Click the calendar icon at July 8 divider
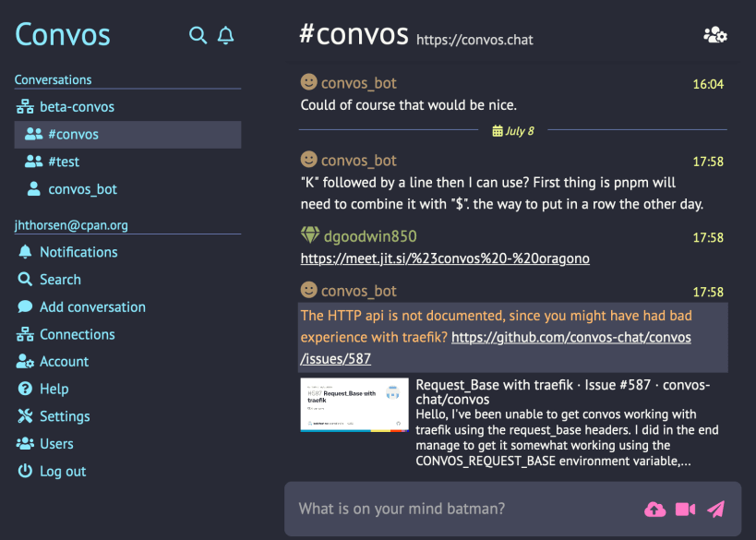 (x=498, y=131)
